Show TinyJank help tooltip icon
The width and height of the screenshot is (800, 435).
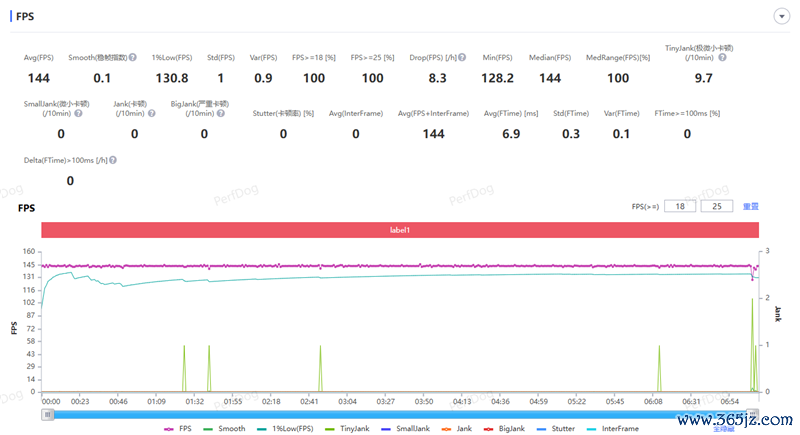point(722,58)
